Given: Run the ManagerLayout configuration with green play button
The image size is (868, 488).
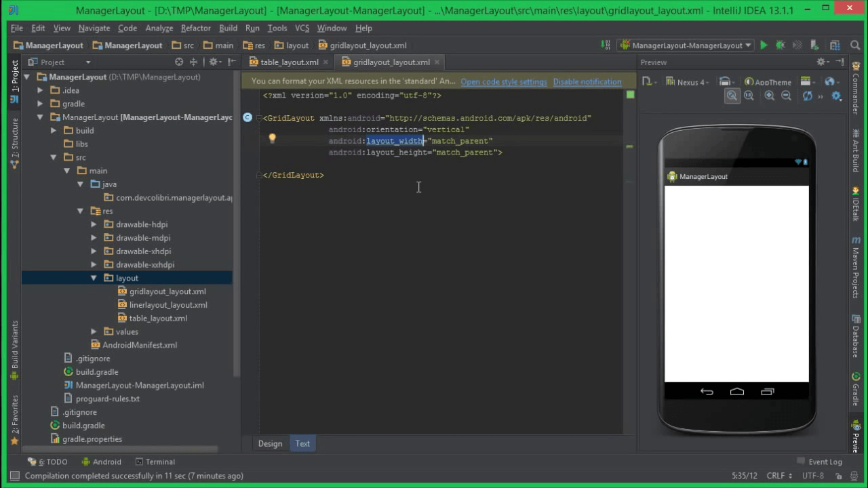Looking at the screenshot, I should pos(764,45).
